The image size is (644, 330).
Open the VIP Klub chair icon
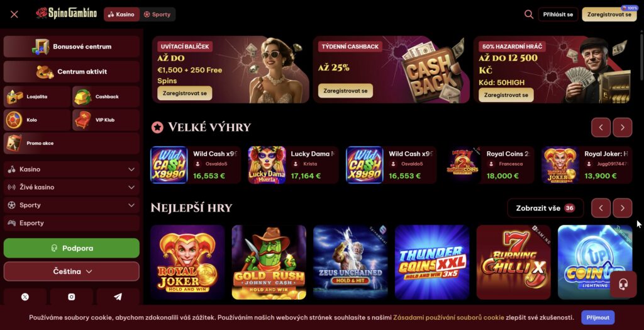(x=82, y=120)
